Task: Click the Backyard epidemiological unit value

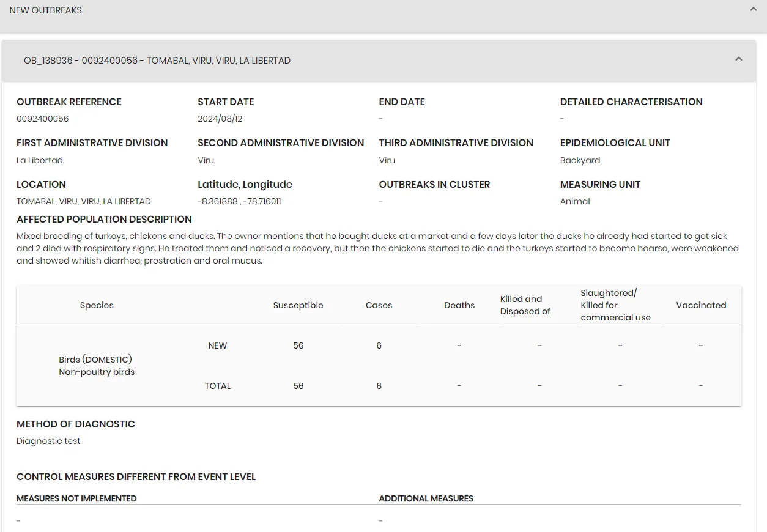Action: 580,160
